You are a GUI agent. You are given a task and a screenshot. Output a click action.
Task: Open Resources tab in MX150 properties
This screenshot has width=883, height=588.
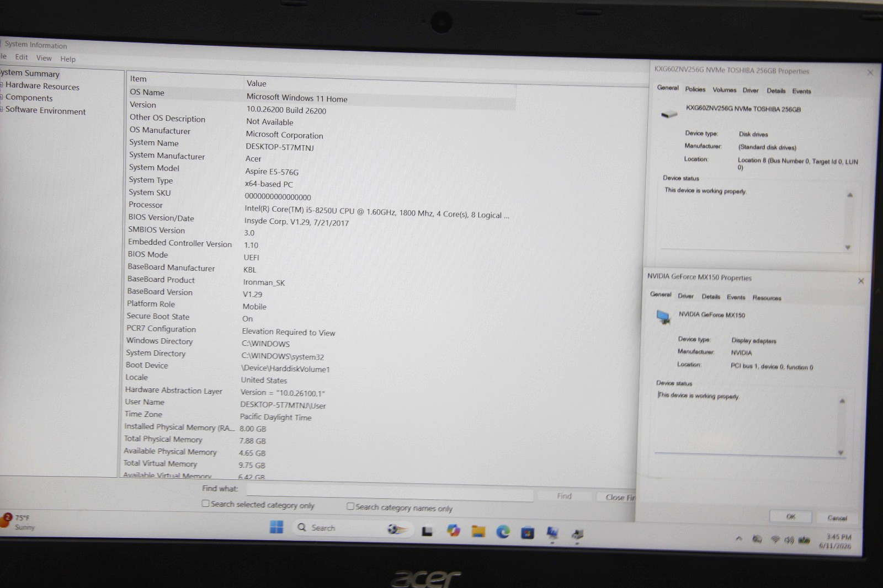tap(767, 298)
